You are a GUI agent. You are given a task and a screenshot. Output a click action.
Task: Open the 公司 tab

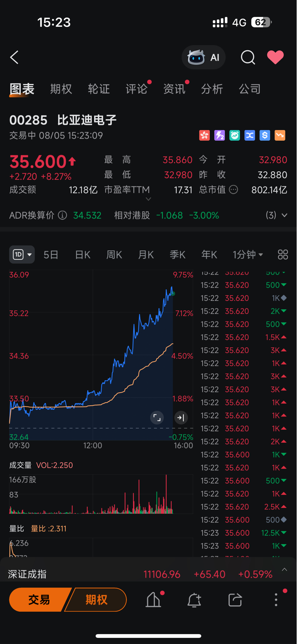[250, 89]
